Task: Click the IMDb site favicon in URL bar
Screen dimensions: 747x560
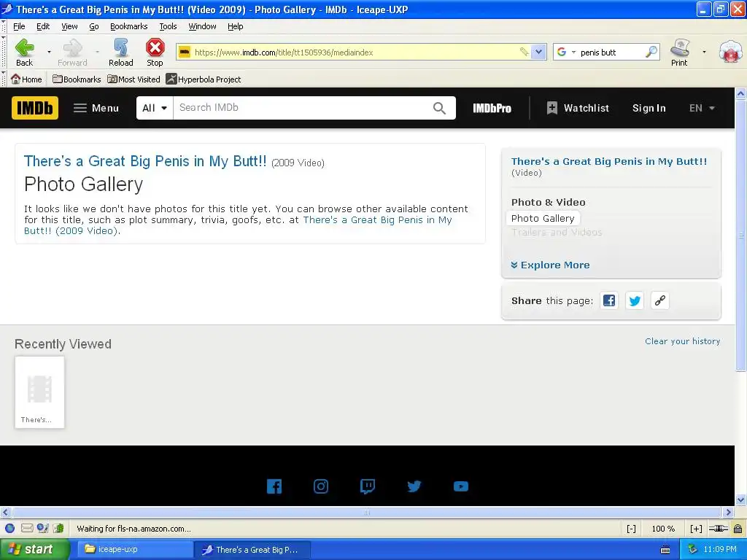Action: 185,52
